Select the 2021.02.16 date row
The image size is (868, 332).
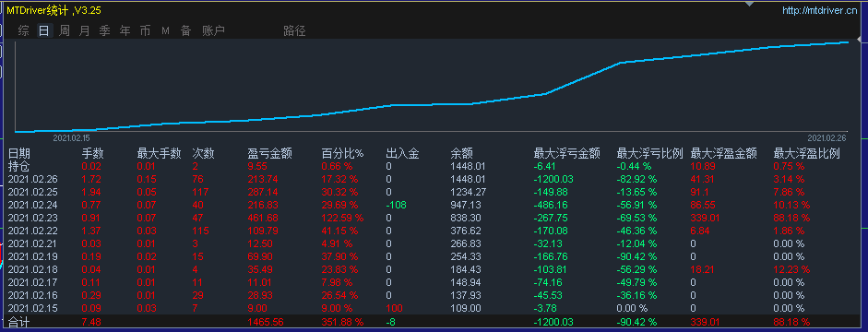click(32, 295)
